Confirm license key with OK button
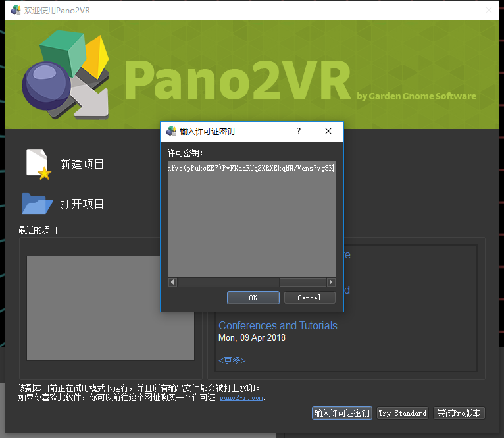The width and height of the screenshot is (504, 438). click(x=253, y=298)
